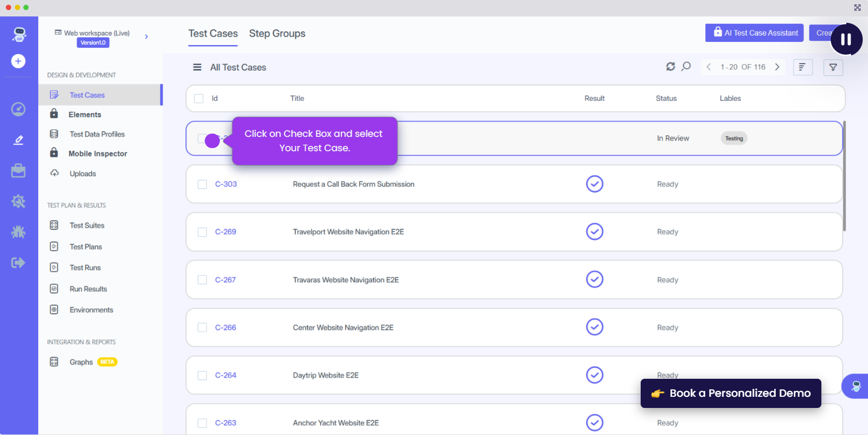Screen dimensions: 868x435
Task: Click Book a Personalized Demo button
Action: click(x=731, y=393)
